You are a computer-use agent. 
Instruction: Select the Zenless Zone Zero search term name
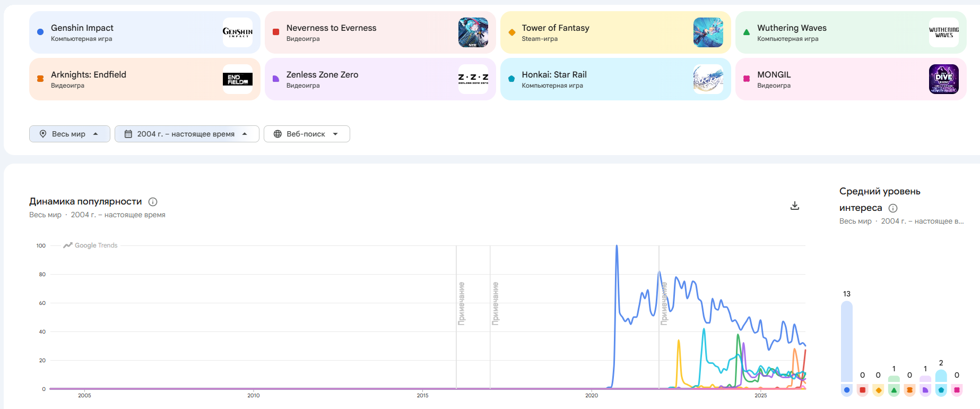click(x=323, y=74)
